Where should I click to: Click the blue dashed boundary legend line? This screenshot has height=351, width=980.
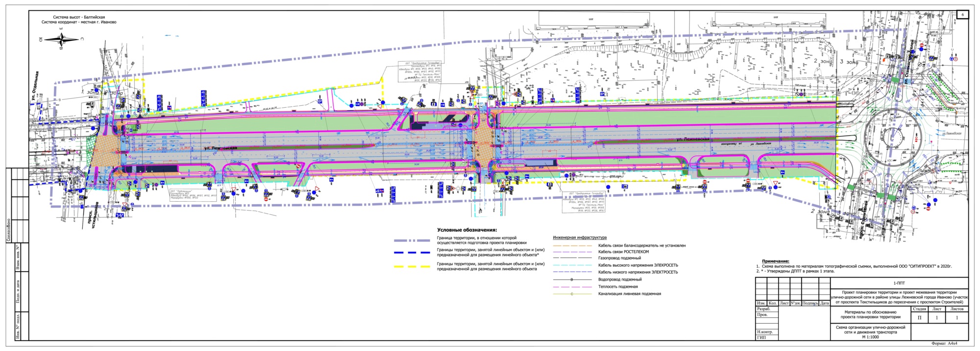pos(412,253)
